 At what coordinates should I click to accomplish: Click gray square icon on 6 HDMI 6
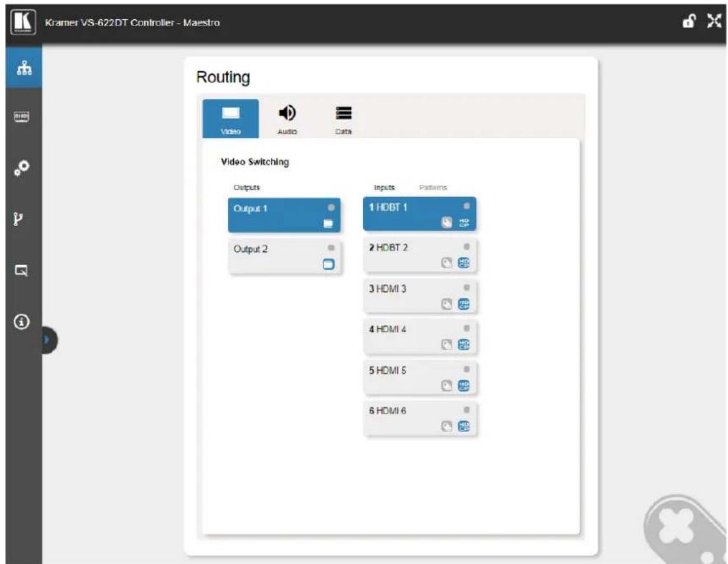click(446, 426)
